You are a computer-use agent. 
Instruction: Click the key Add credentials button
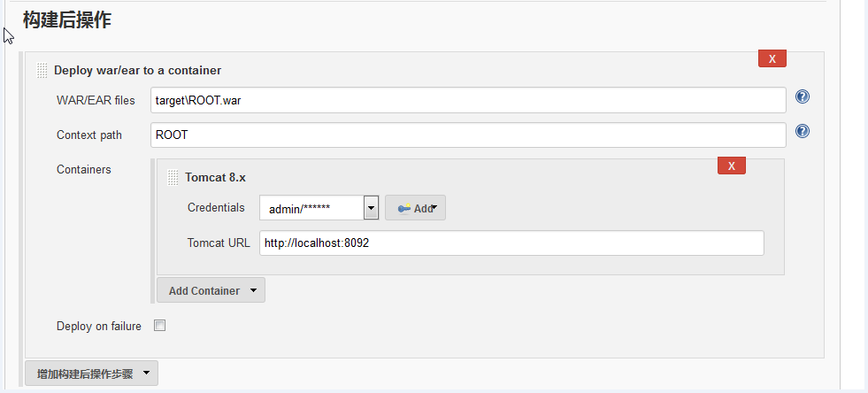click(415, 208)
